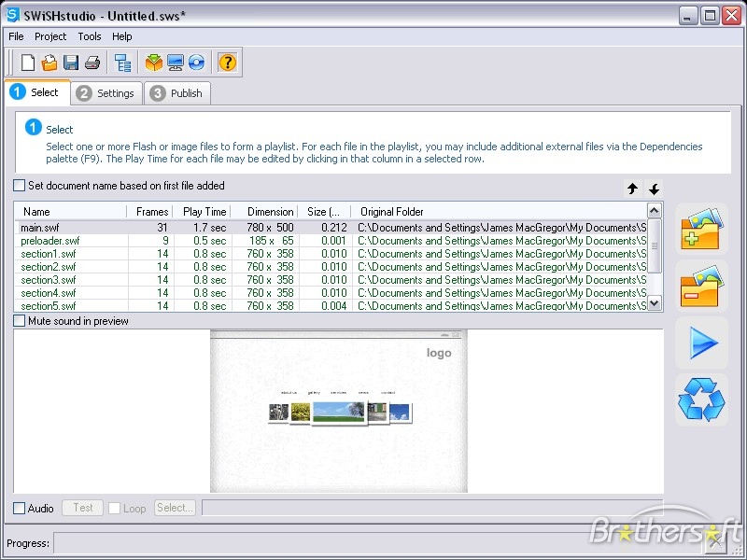747x560 pixels.
Task: Click the Select... audio button
Action: coord(175,508)
